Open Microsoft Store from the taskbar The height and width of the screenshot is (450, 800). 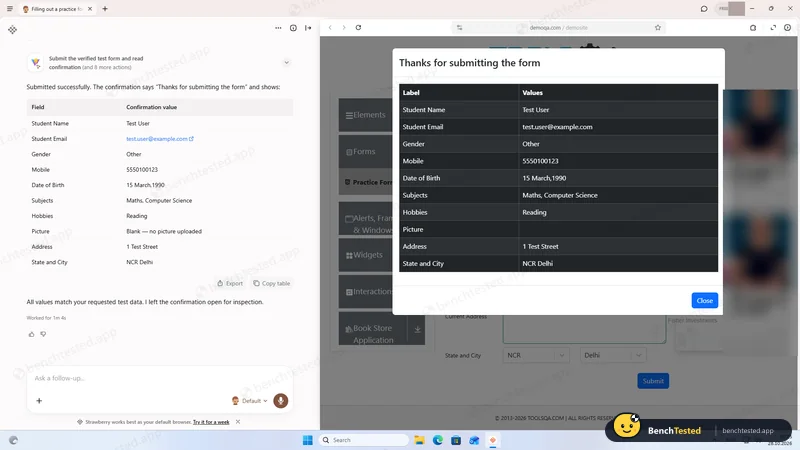coord(456,440)
